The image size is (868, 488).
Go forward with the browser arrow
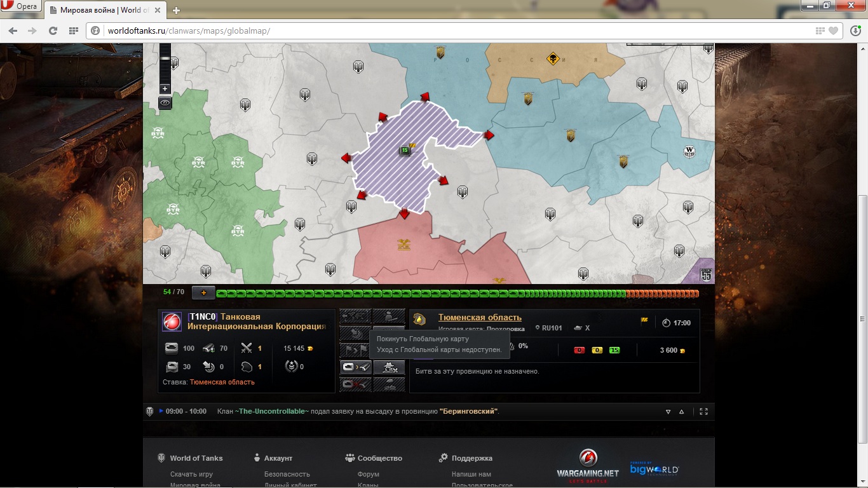[x=32, y=30]
